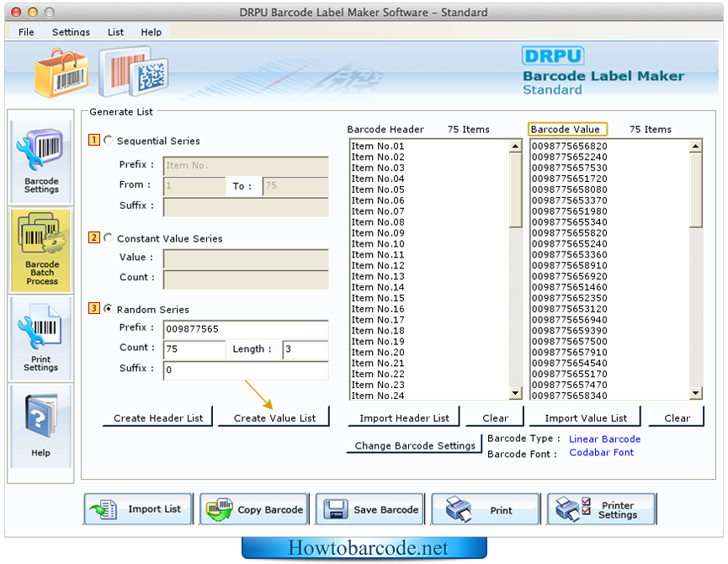Click the shopping bag barcode icon
The image size is (728, 564).
click(61, 73)
